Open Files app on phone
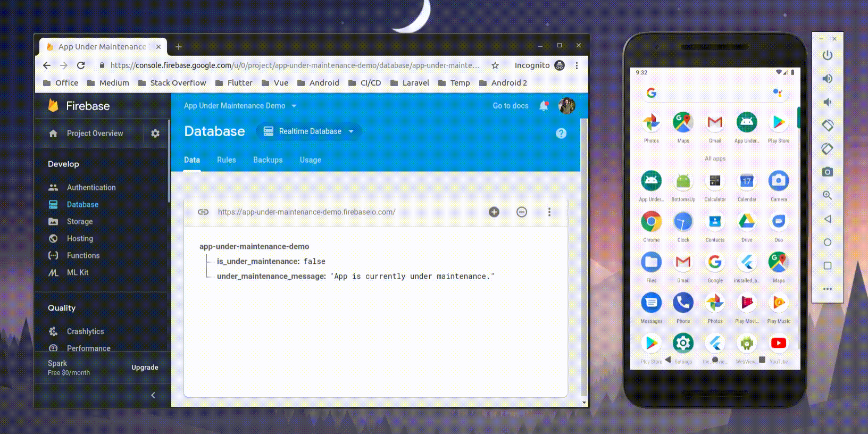Viewport: 868px width, 434px height. coord(651,266)
